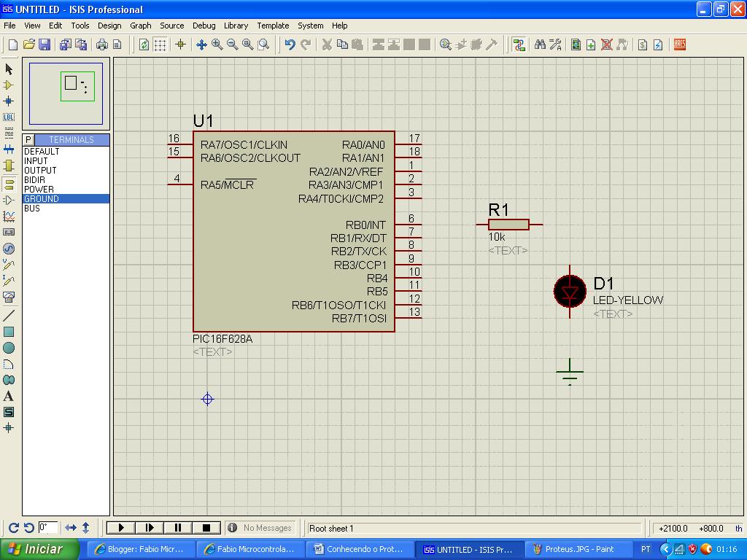
Task: Click the rotation angle input field
Action: tap(48, 527)
